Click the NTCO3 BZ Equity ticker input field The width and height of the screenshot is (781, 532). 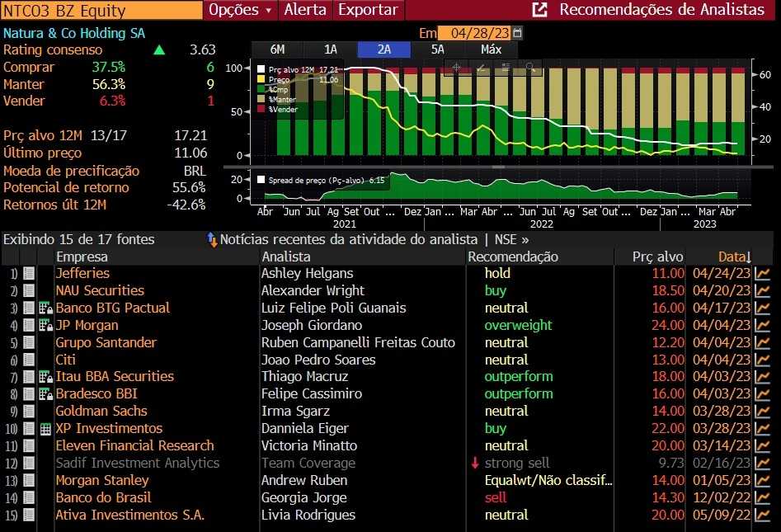click(101, 10)
